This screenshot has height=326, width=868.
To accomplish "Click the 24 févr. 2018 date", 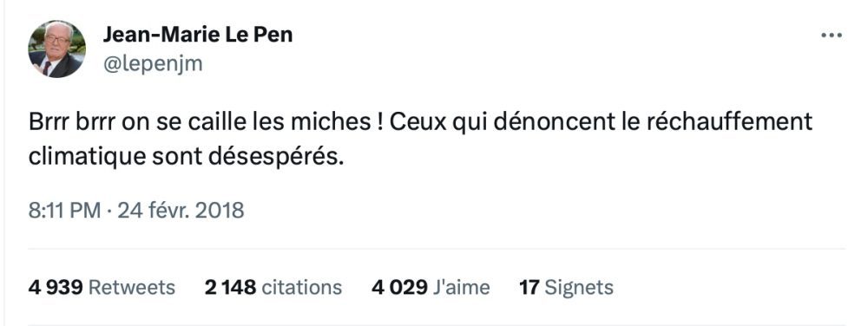I will point(181,211).
